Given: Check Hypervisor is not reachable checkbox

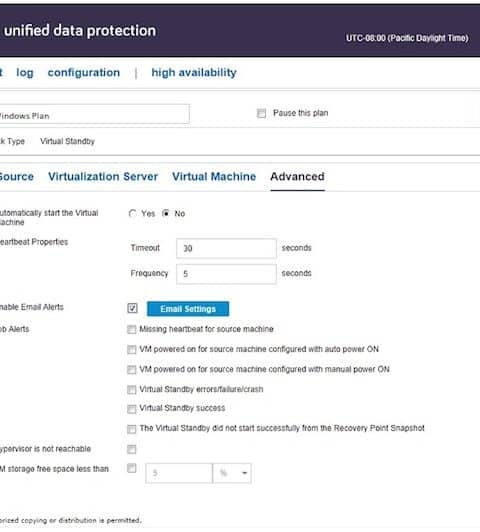Looking at the screenshot, I should (x=132, y=449).
